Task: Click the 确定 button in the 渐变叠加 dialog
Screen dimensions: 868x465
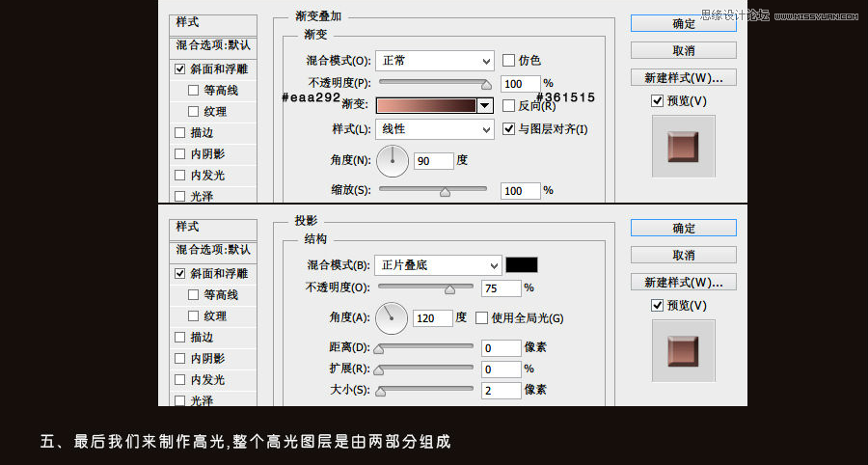Action: (684, 23)
